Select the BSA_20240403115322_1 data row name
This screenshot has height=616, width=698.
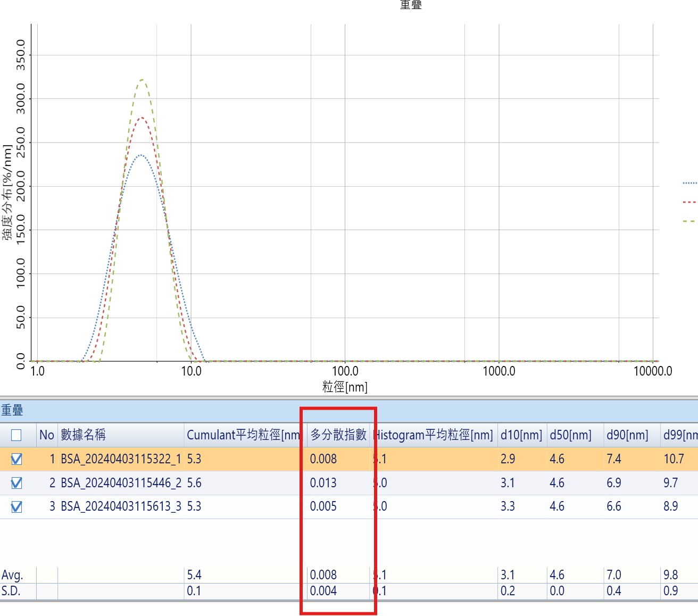121,459
